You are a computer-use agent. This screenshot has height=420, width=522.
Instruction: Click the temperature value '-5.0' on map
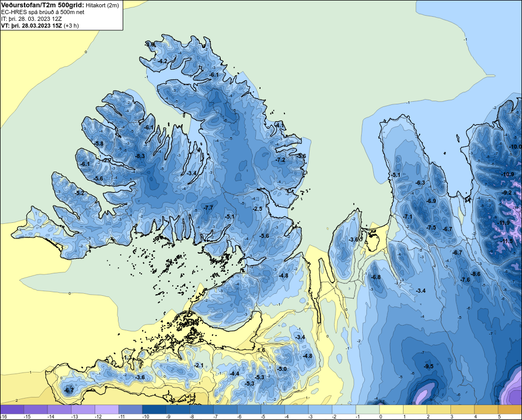(x=282, y=369)
